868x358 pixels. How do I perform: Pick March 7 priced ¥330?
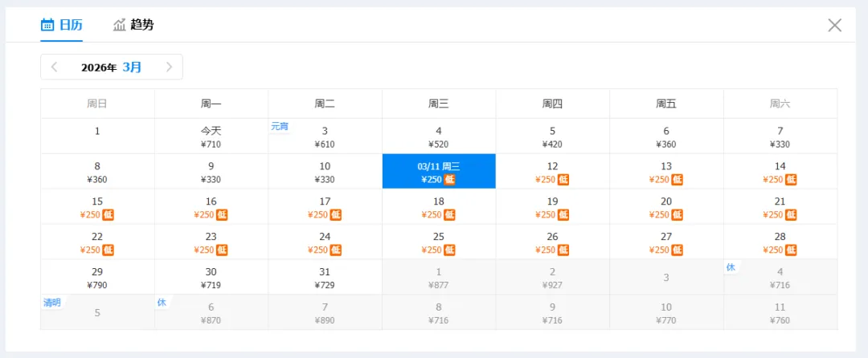point(780,136)
